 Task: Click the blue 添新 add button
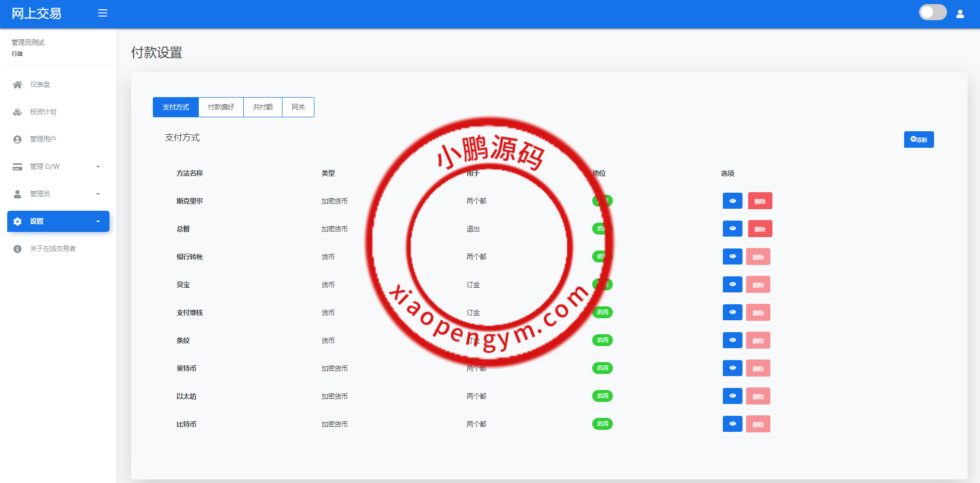pyautogui.click(x=919, y=139)
